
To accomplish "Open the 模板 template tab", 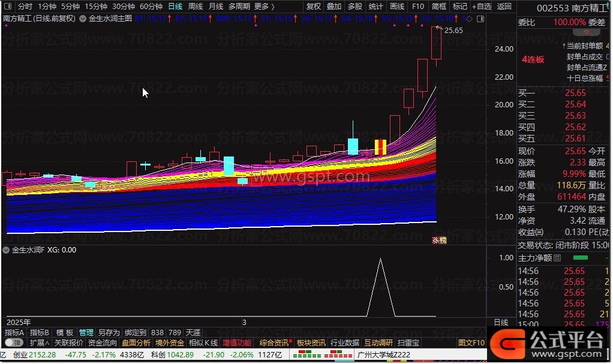I will 65,332.
